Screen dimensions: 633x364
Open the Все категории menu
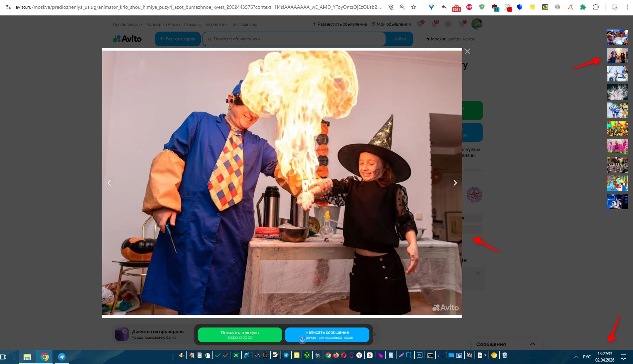click(178, 39)
